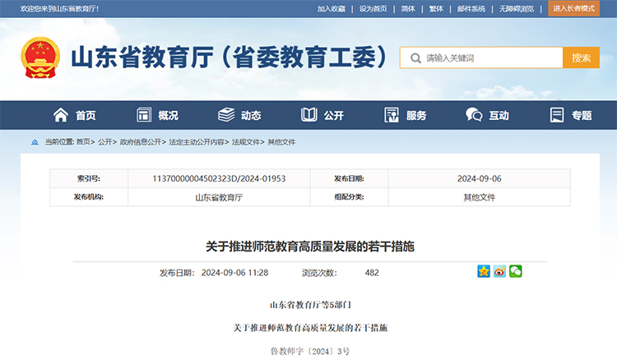Click 政府信息公开 in breadcrumb

pos(141,142)
